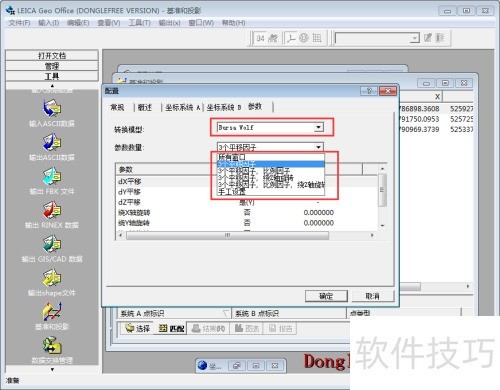Click the 确定 button

pos(326,296)
